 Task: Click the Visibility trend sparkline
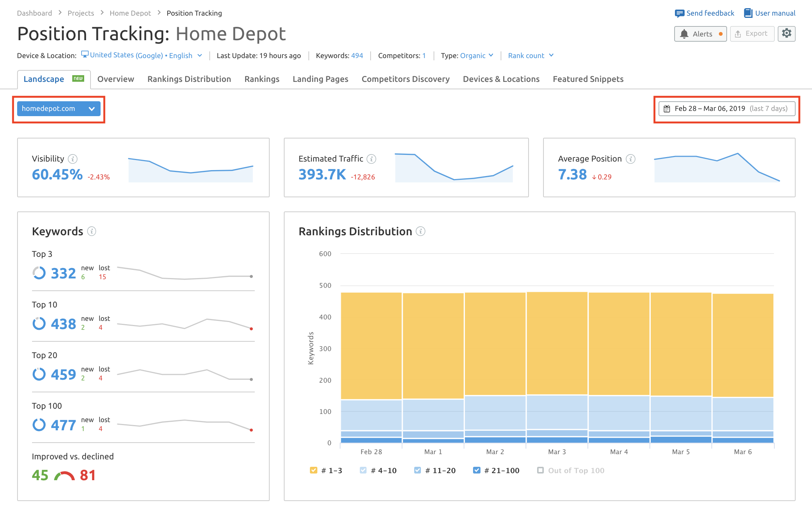191,170
